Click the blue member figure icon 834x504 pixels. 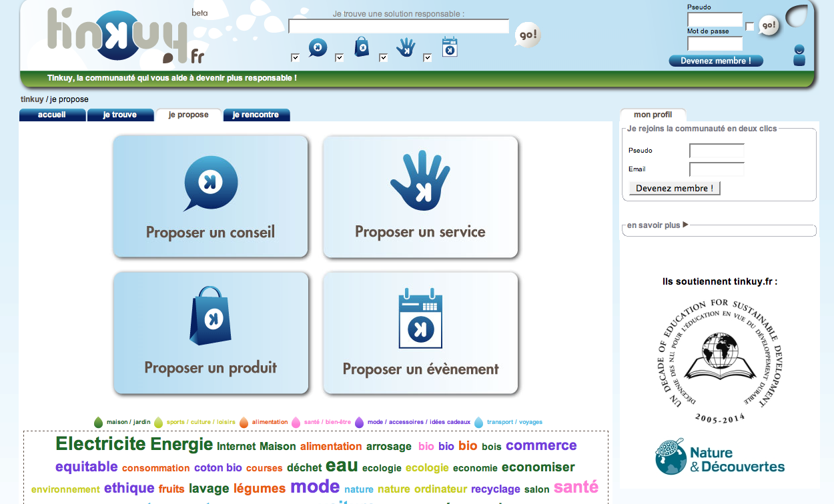799,55
